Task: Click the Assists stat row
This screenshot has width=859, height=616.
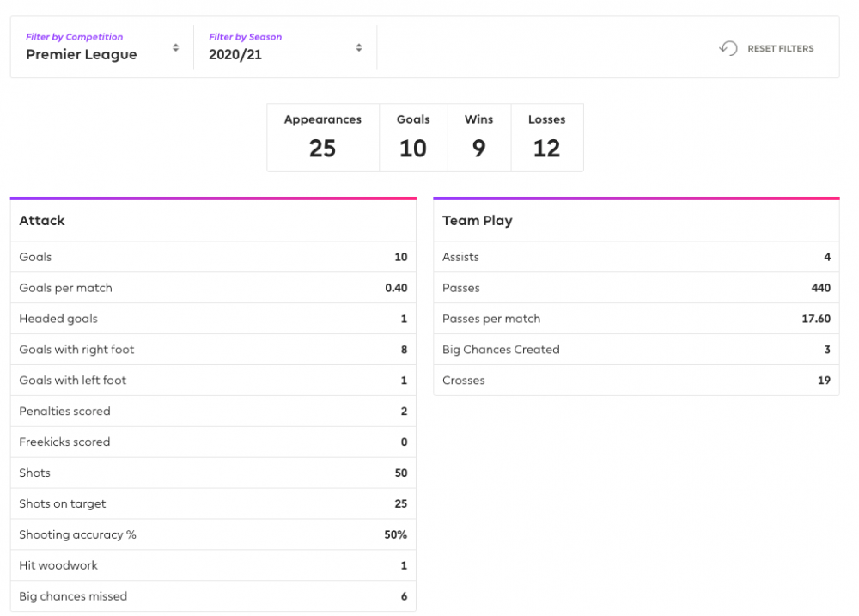Action: [636, 257]
